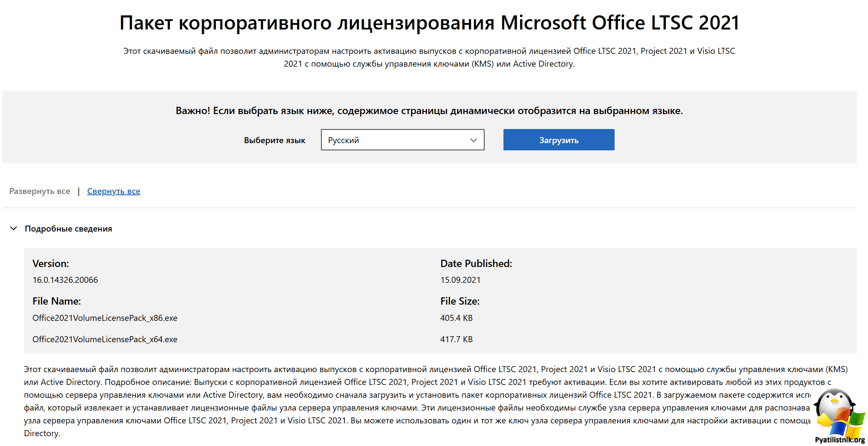This screenshot has height=446, width=868.
Task: Click the Office2021VolumeLicensePack_x86.exe file name
Action: tap(105, 318)
